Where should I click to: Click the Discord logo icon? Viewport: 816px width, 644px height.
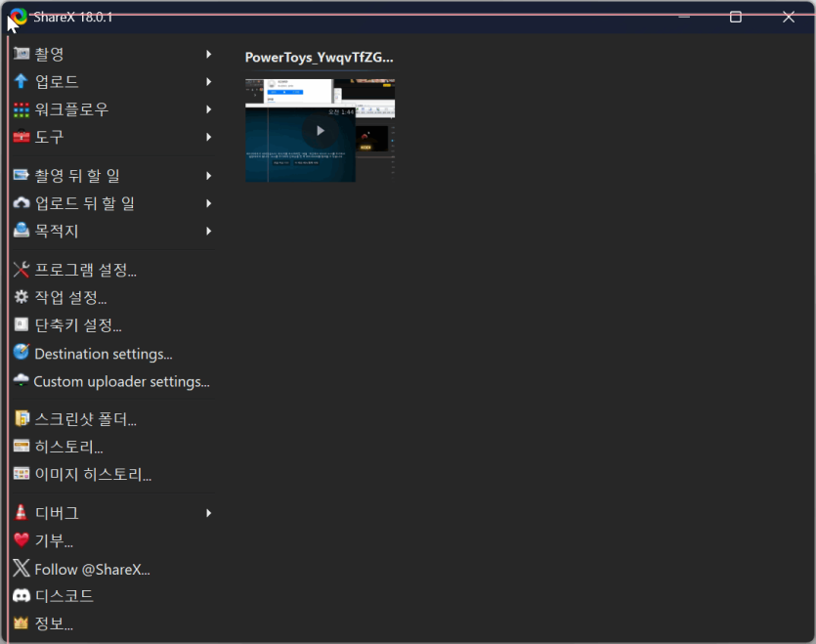coord(21,595)
